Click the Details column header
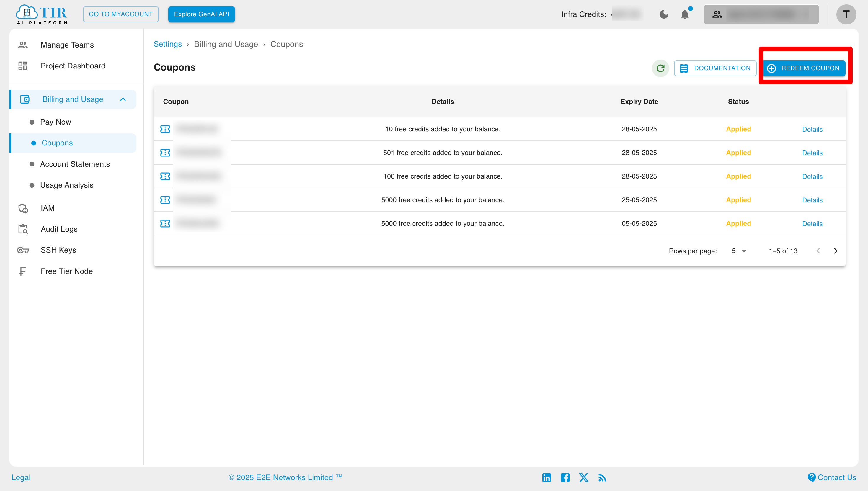Screen dimensions: 868x491 tap(443, 102)
